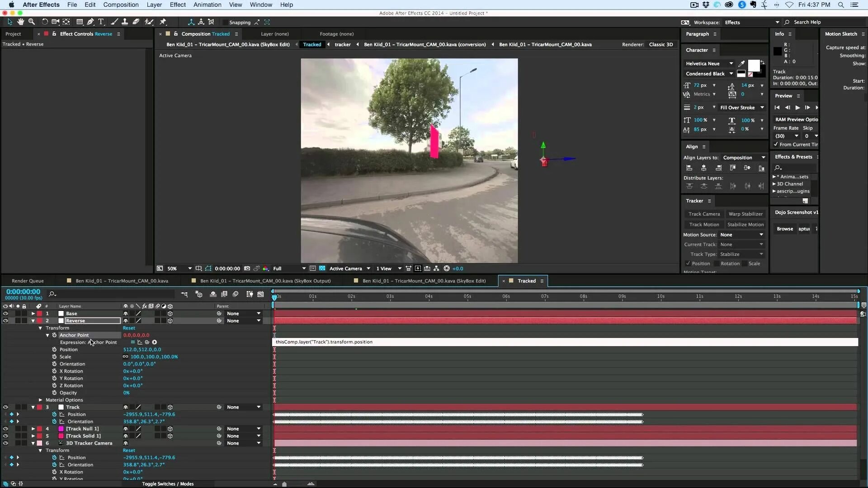The height and width of the screenshot is (488, 868).
Task: Select the Animation menu item
Action: [x=208, y=5]
